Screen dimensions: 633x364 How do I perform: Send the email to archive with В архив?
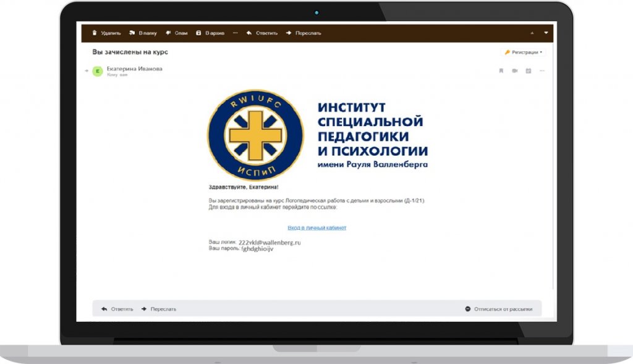click(x=210, y=33)
